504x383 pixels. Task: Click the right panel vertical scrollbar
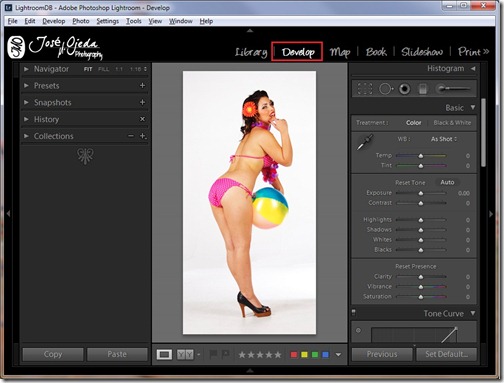(x=484, y=132)
